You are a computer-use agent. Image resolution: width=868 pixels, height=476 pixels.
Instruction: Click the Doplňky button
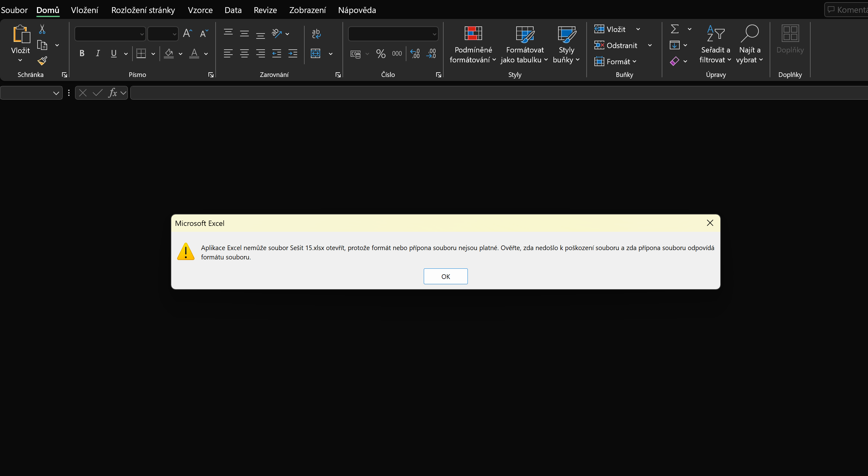(790, 39)
